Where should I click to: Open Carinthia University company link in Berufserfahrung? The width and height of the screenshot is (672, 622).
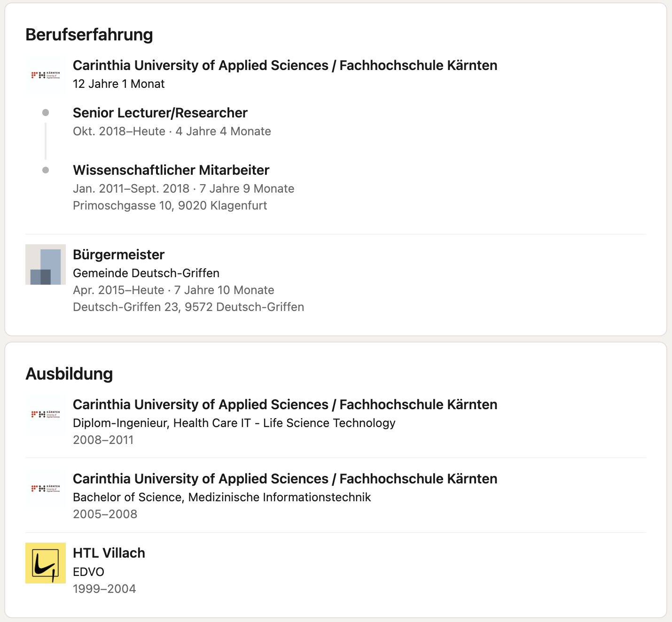coord(285,65)
